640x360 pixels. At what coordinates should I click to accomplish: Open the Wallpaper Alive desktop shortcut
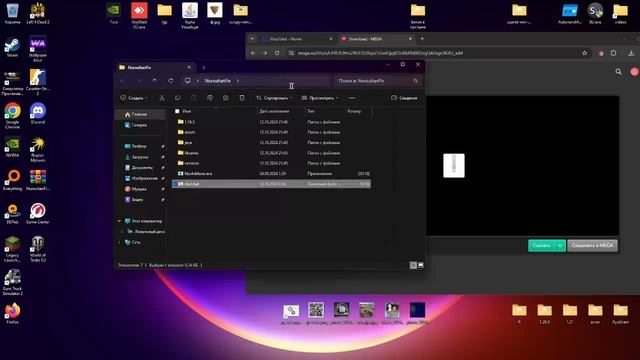point(38,49)
